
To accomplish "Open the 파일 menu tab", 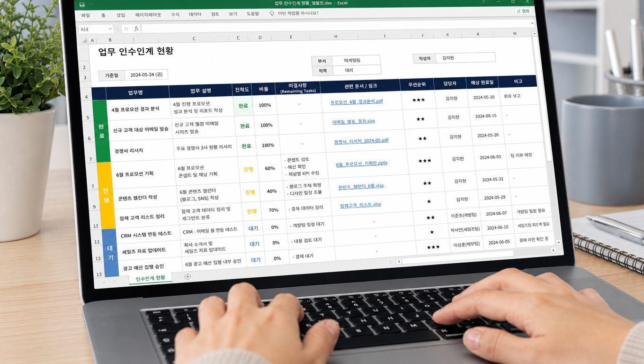I will (x=85, y=15).
